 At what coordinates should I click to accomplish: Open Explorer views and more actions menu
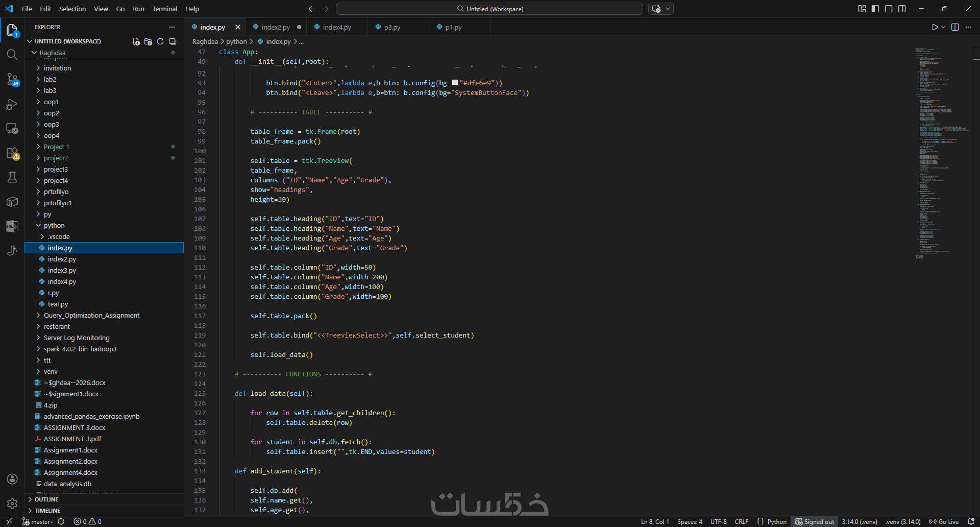tap(172, 27)
